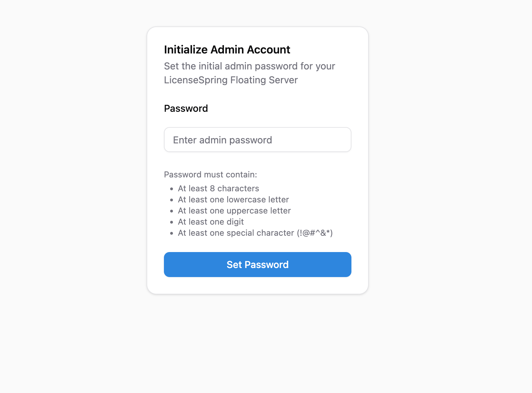Click bullet point beside lowercase letter rule
This screenshot has height=393, width=532.
point(172,200)
